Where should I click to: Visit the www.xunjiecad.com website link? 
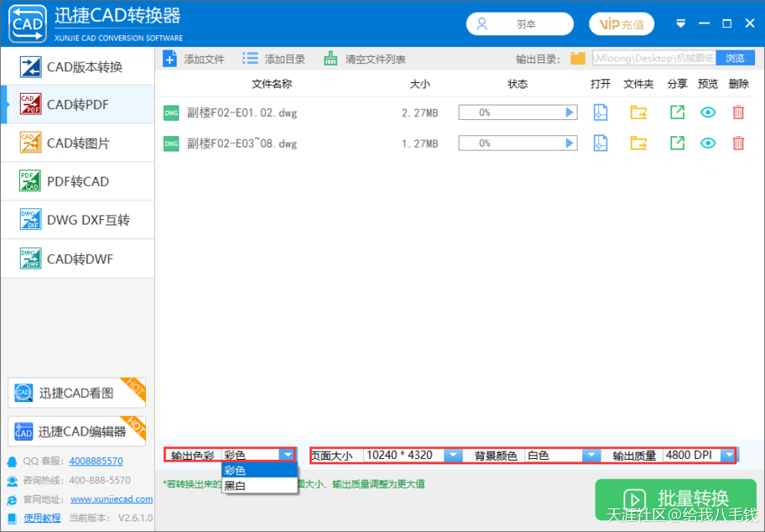point(111,498)
